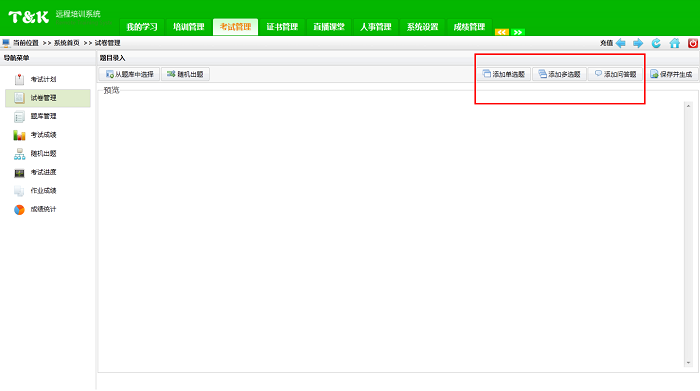Click the blue back arrow icon
This screenshot has height=391, width=700.
(621, 43)
